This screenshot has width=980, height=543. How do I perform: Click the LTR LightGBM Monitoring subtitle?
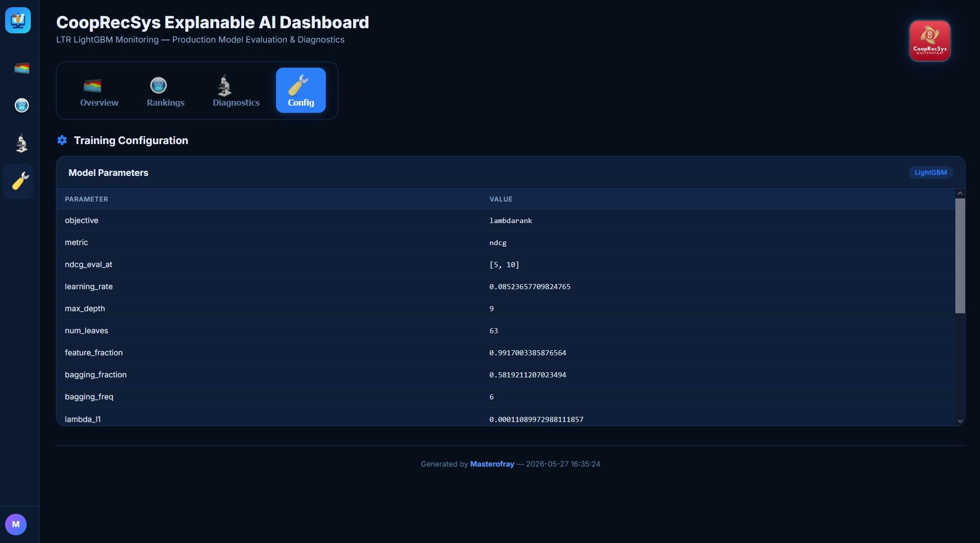200,40
